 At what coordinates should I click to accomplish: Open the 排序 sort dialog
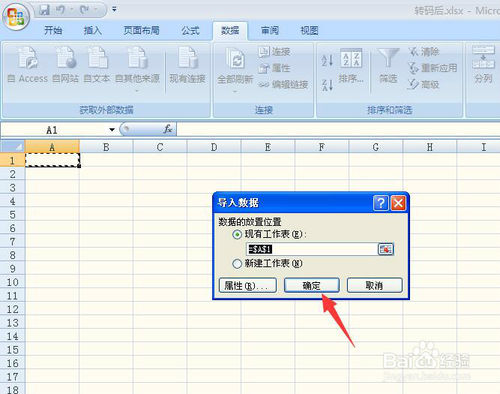coord(351,66)
